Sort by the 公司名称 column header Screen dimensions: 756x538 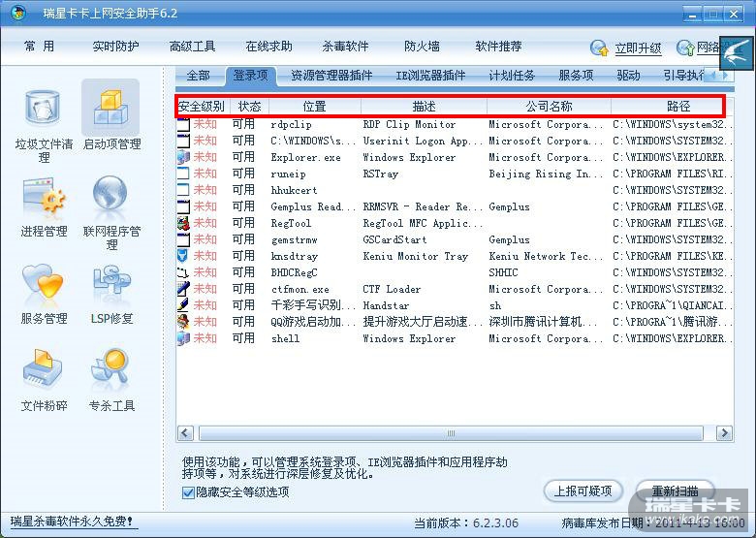[549, 106]
